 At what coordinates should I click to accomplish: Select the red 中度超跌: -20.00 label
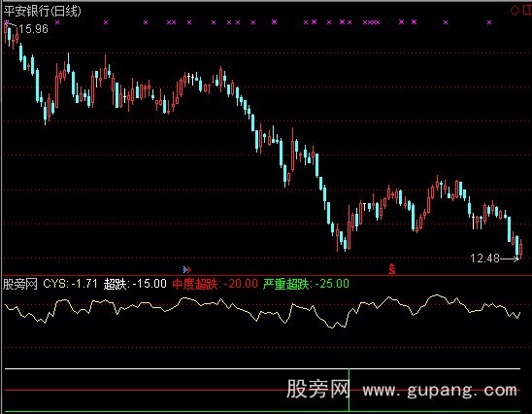point(216,284)
